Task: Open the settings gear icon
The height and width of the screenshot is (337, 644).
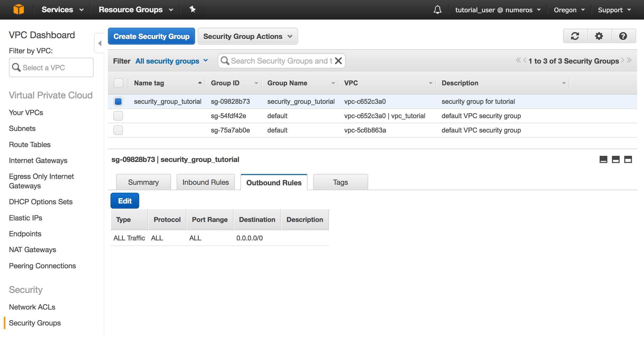Action: coord(599,36)
